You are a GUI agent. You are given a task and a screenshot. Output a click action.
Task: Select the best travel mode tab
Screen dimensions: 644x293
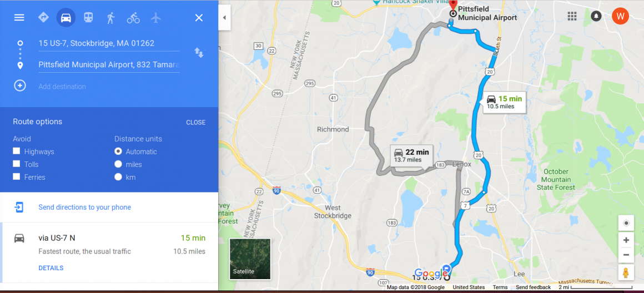pos(43,18)
